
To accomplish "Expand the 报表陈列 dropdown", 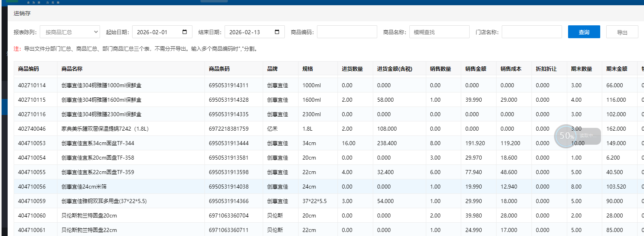I will pos(70,32).
